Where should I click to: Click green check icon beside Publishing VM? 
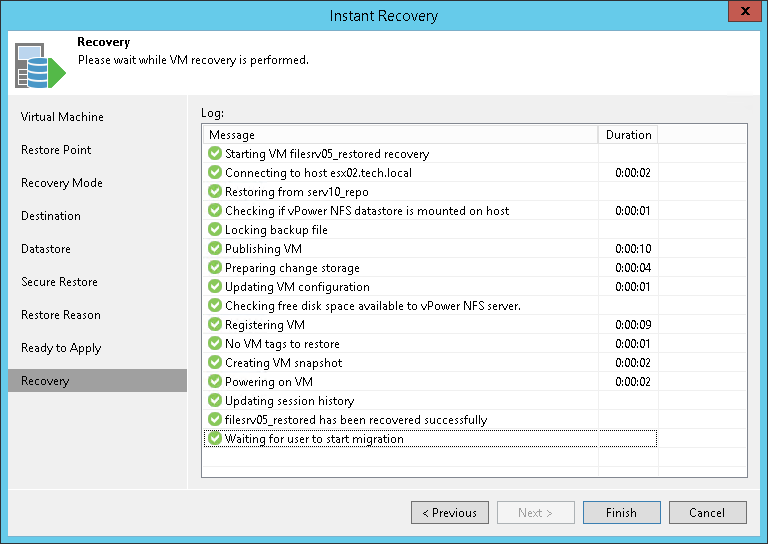coord(214,249)
